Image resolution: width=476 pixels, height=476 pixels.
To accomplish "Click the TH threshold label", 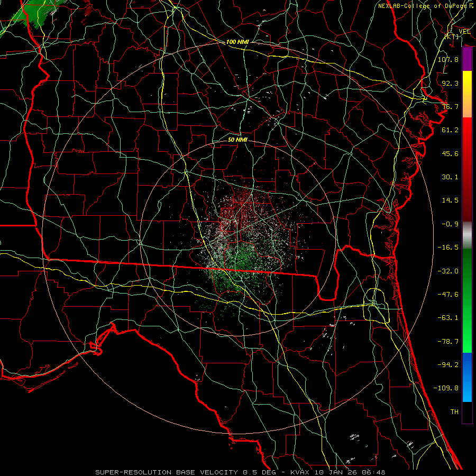I will (454, 412).
